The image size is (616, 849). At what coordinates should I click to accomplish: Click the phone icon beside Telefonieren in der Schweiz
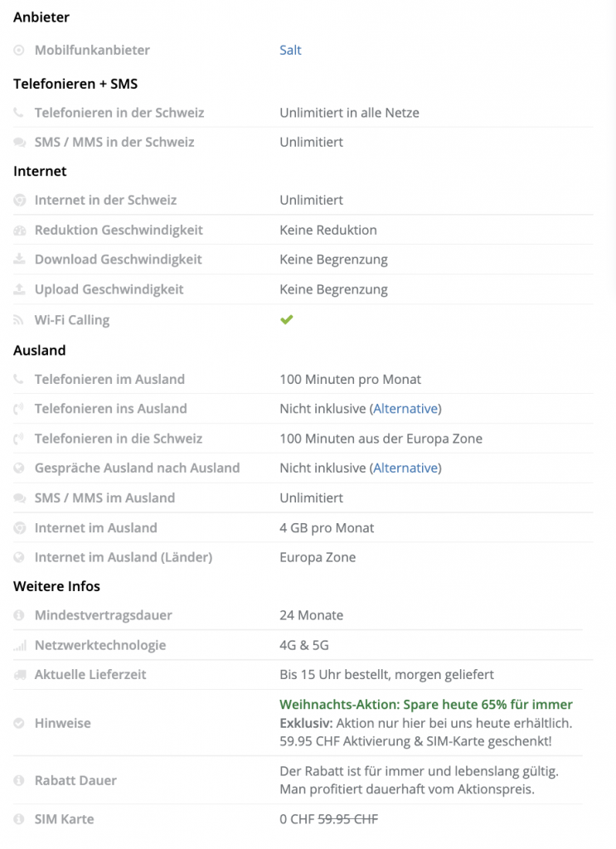click(19, 113)
